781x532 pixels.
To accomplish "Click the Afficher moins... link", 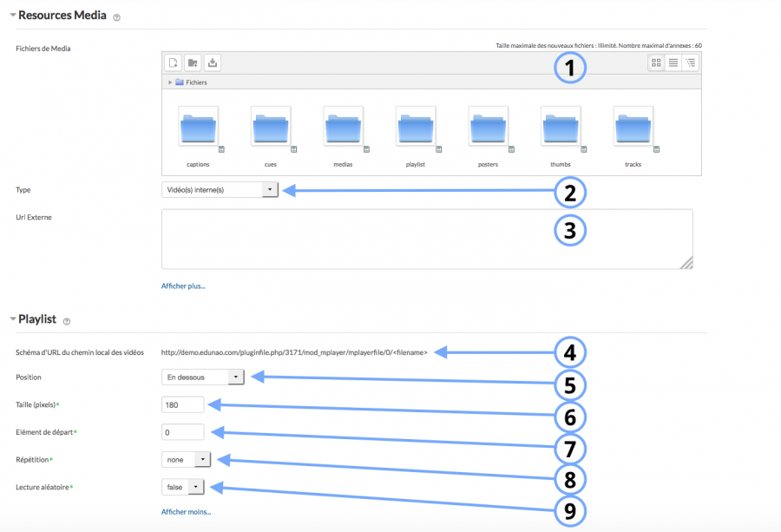I will (x=187, y=511).
